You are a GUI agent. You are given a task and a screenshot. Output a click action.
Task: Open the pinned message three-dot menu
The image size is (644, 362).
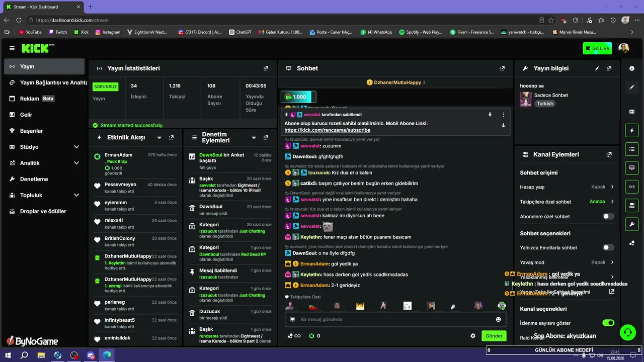(503, 115)
